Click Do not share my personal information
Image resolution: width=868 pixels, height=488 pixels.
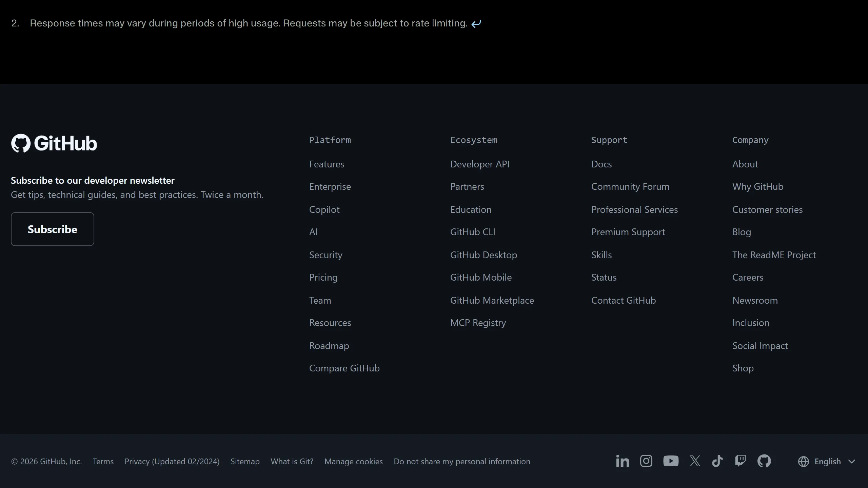[462, 462]
